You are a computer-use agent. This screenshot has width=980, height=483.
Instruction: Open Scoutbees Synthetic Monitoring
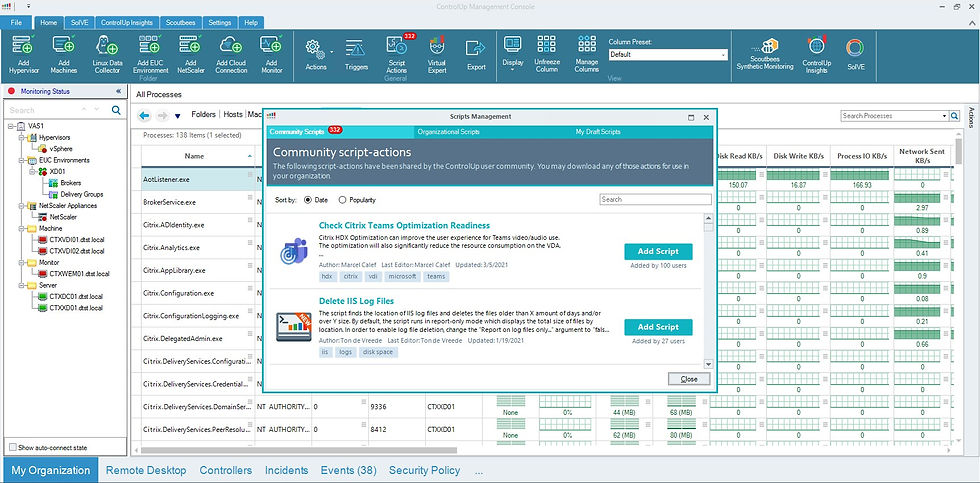764,54
